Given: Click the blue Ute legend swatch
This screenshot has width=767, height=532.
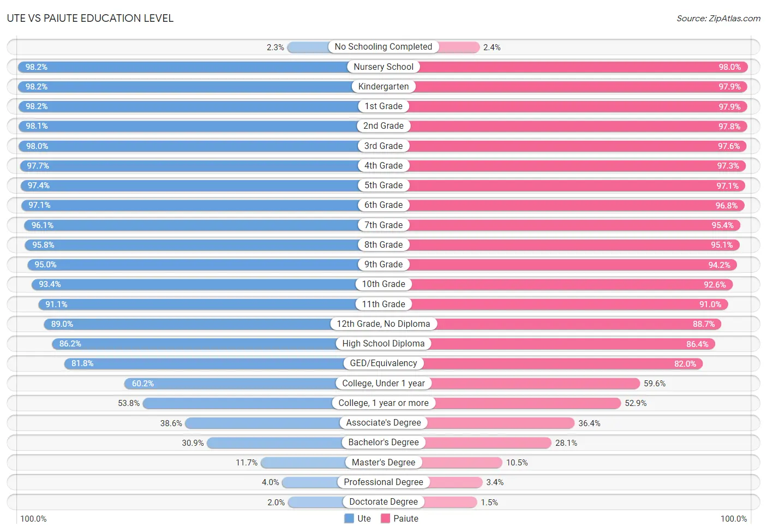Looking at the screenshot, I should [x=349, y=518].
